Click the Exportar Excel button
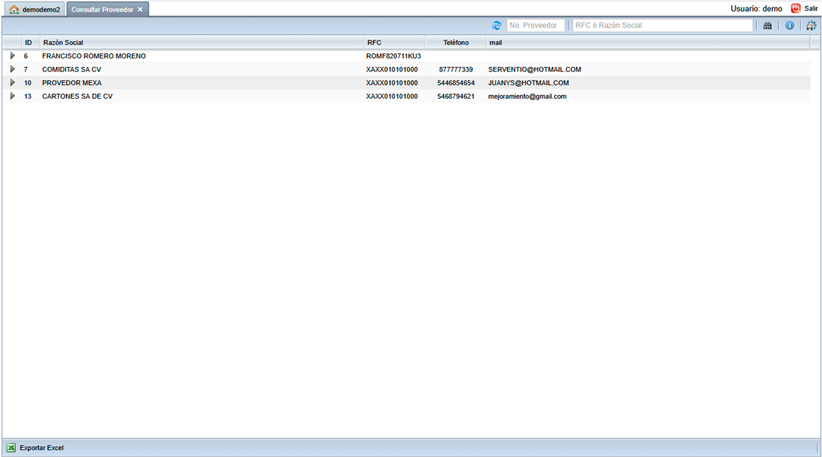This screenshot has height=457, width=822. click(x=41, y=448)
